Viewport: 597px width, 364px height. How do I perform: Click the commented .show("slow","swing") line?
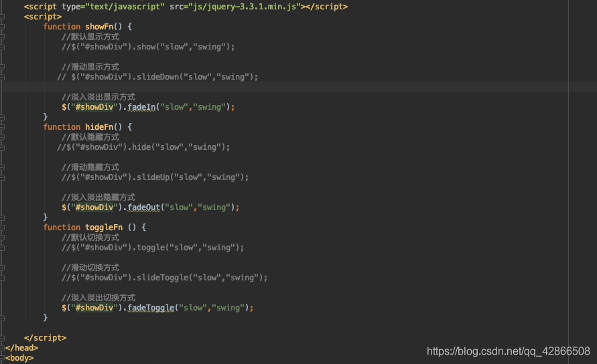tap(148, 47)
